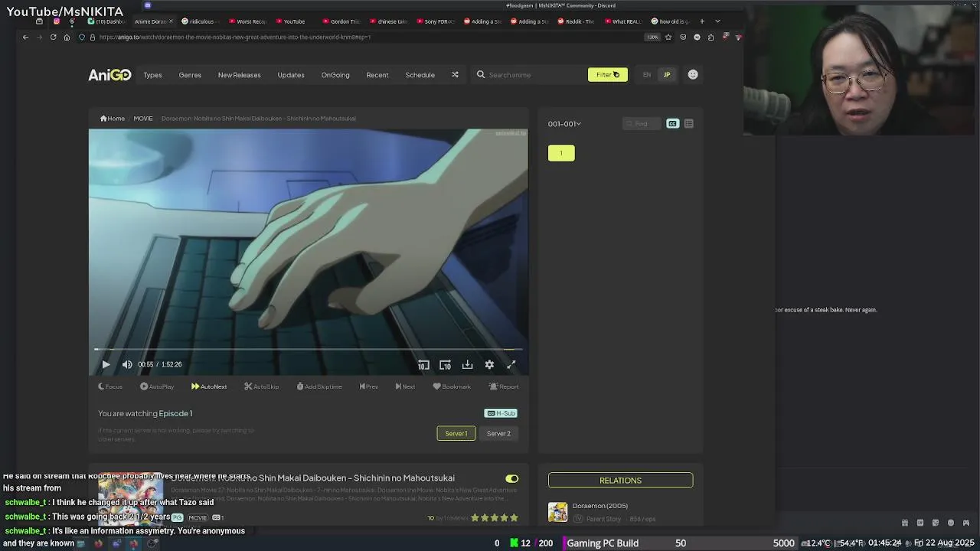Toggle the AutoNext option
Image resolution: width=980 pixels, height=551 pixels.
[209, 386]
